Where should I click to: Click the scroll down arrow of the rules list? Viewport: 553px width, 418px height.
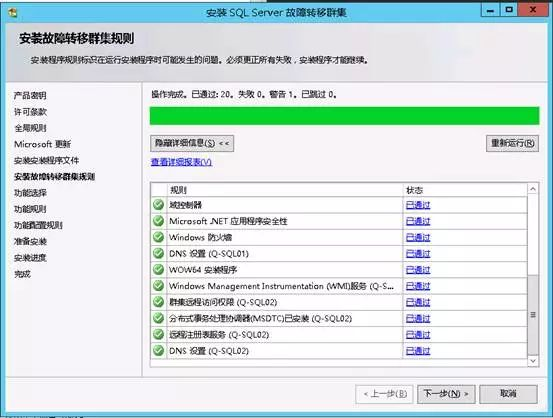coord(533,361)
